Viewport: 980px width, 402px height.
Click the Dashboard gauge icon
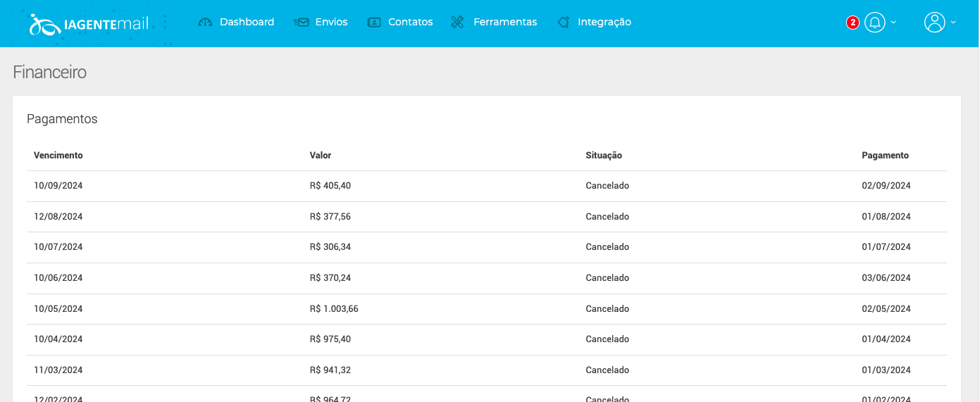(x=205, y=23)
